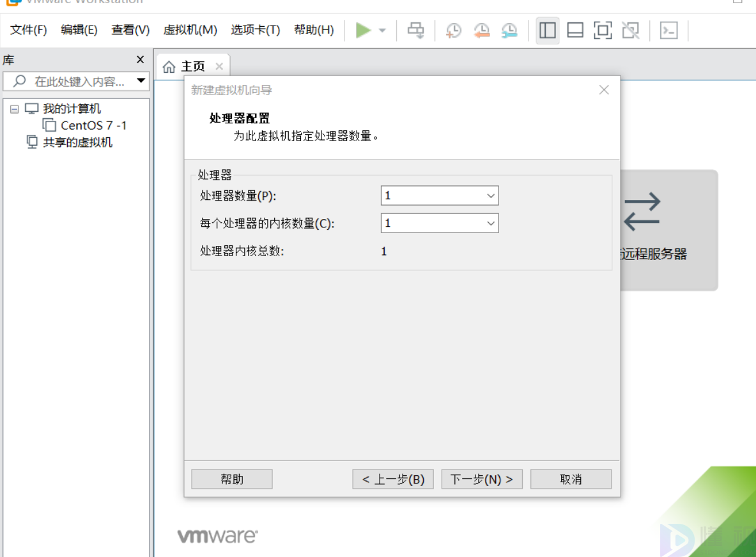The image size is (756, 557).
Task: Open the cores per processor (C) dropdown
Action: tap(439, 223)
